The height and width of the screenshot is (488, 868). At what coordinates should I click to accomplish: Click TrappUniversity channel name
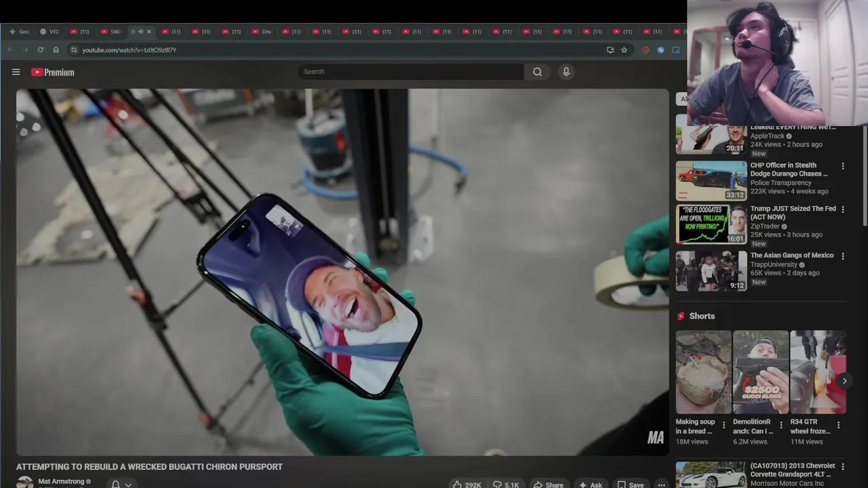tap(774, 264)
